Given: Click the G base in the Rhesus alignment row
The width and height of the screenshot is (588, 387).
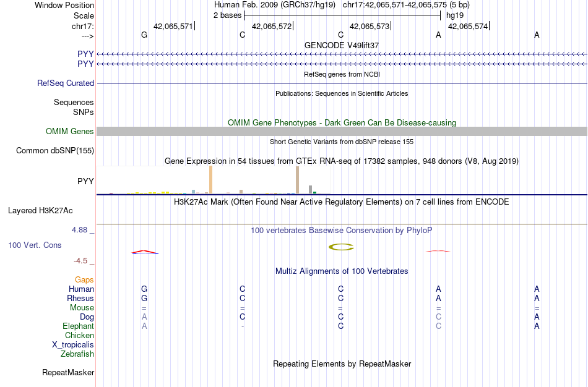Looking at the screenshot, I should 144,298.
